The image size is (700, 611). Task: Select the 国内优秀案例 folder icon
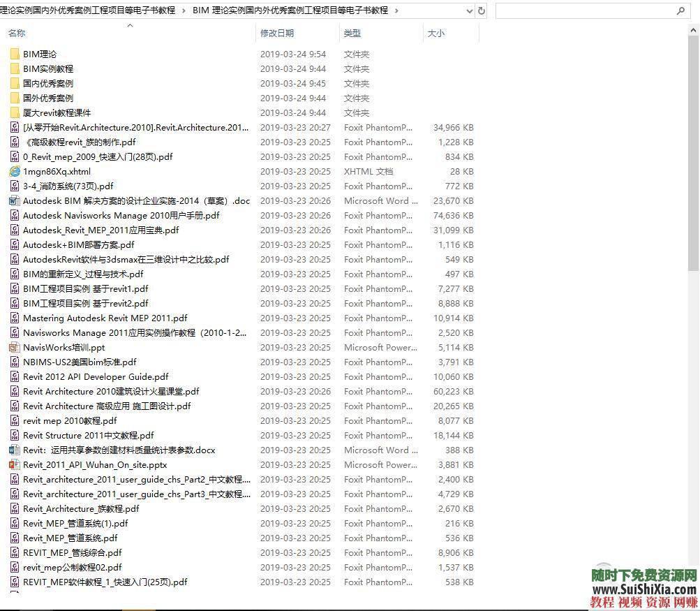[x=15, y=84]
